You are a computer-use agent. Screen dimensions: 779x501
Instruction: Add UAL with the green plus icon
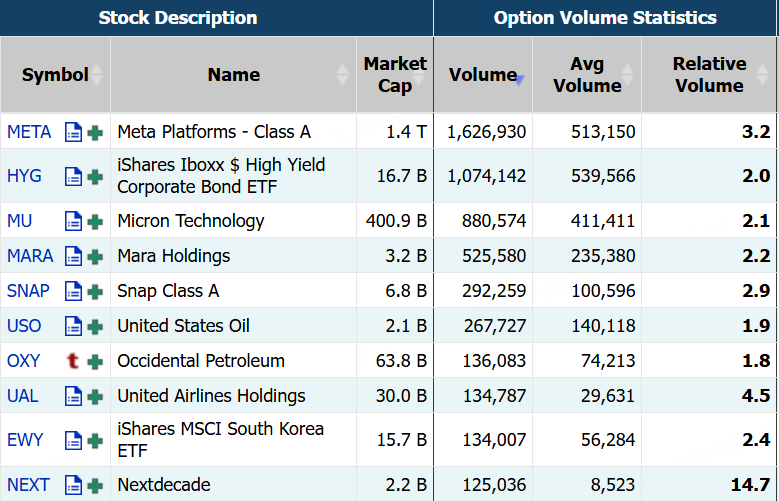[x=95, y=397]
